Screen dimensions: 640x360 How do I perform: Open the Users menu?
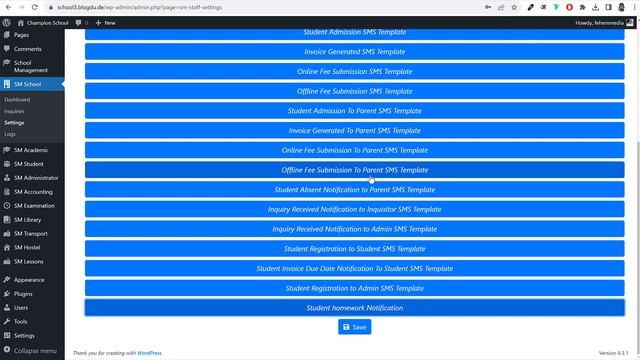tap(32, 308)
